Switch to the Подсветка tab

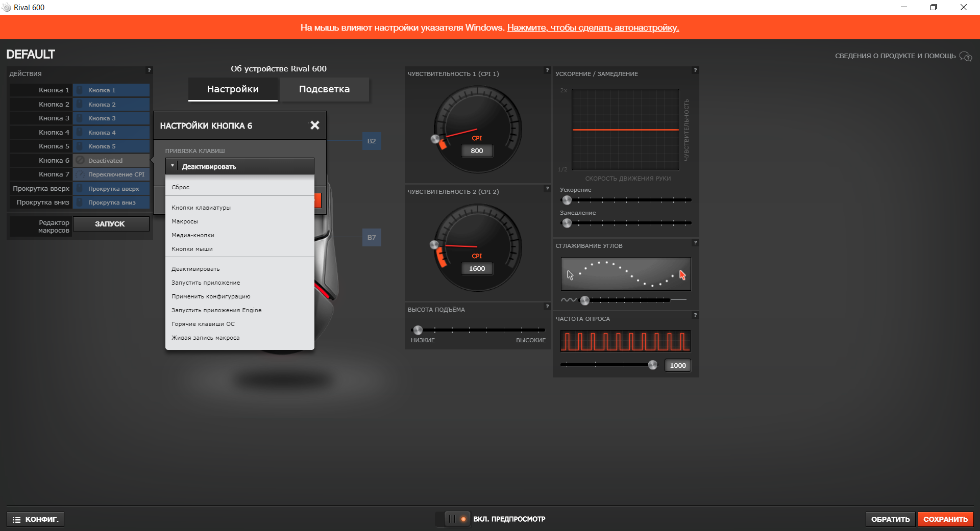[x=324, y=89]
